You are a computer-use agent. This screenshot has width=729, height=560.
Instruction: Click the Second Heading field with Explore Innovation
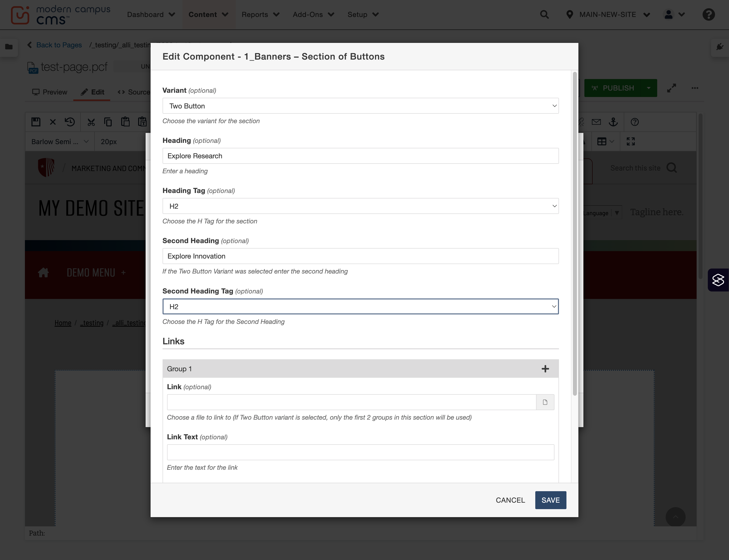pyautogui.click(x=360, y=256)
